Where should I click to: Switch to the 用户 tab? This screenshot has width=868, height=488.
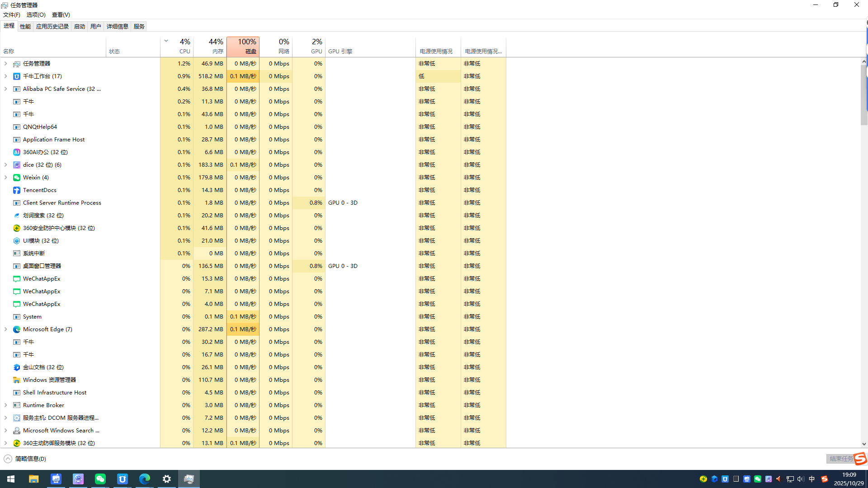(x=96, y=27)
